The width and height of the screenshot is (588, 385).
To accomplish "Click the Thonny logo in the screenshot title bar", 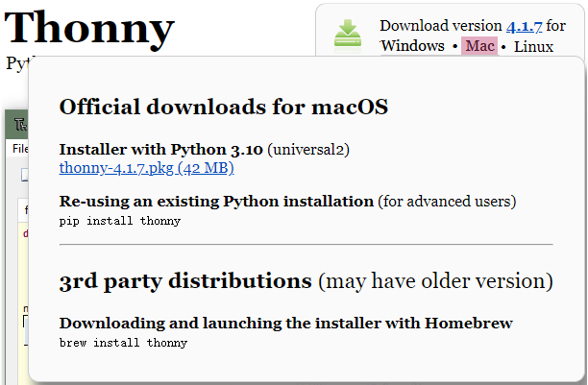I will (x=20, y=124).
